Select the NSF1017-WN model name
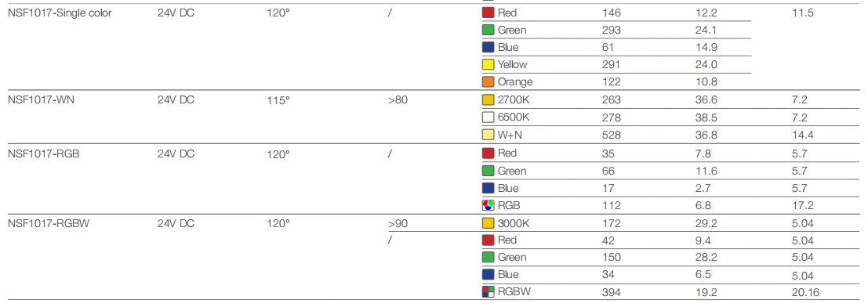 tap(41, 100)
